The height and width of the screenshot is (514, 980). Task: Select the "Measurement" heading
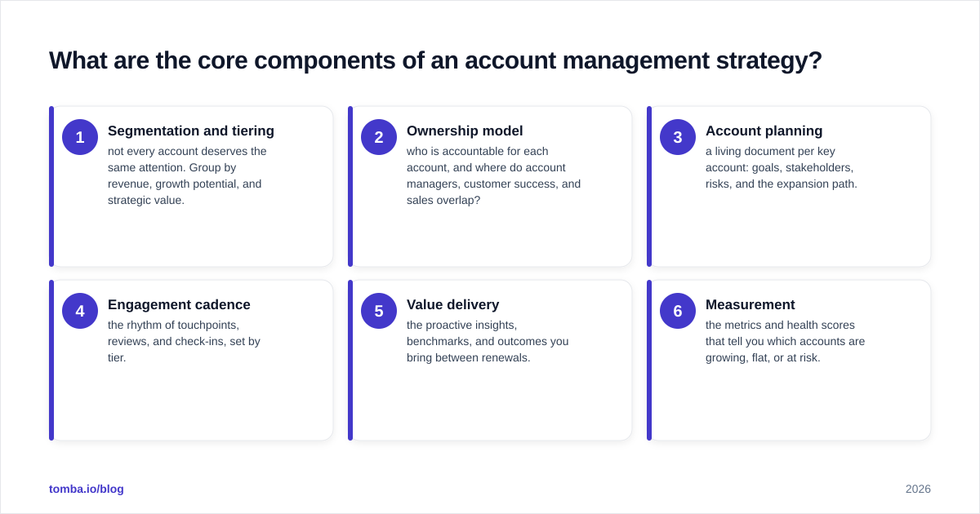tap(750, 304)
